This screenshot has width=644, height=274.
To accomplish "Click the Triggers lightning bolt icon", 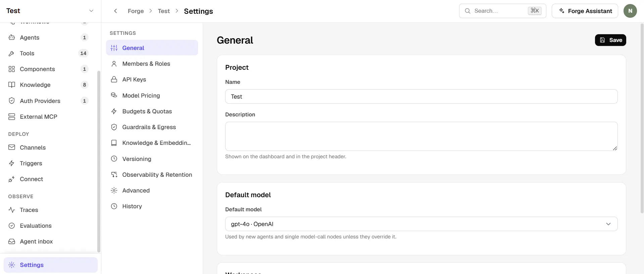I will pyautogui.click(x=12, y=163).
